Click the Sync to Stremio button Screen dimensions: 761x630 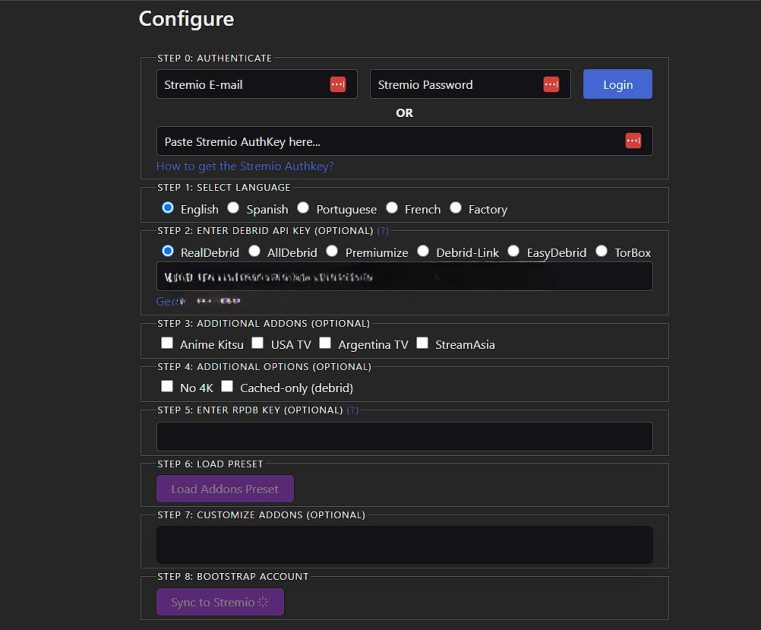(x=220, y=602)
